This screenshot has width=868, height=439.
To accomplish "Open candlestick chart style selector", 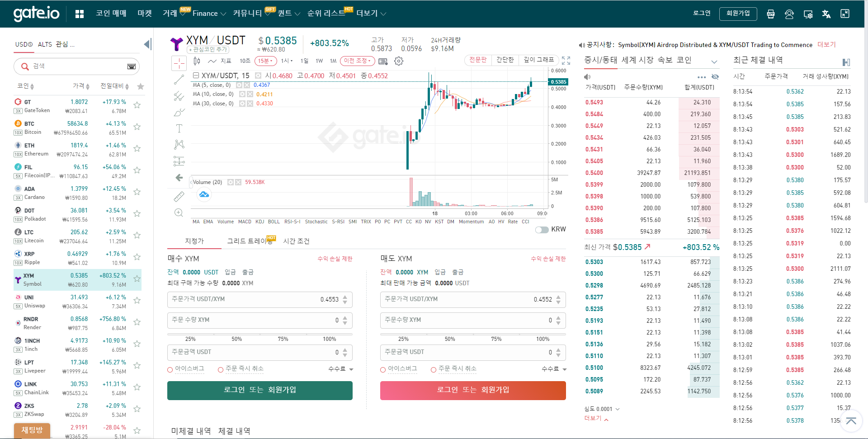I will (x=197, y=61).
